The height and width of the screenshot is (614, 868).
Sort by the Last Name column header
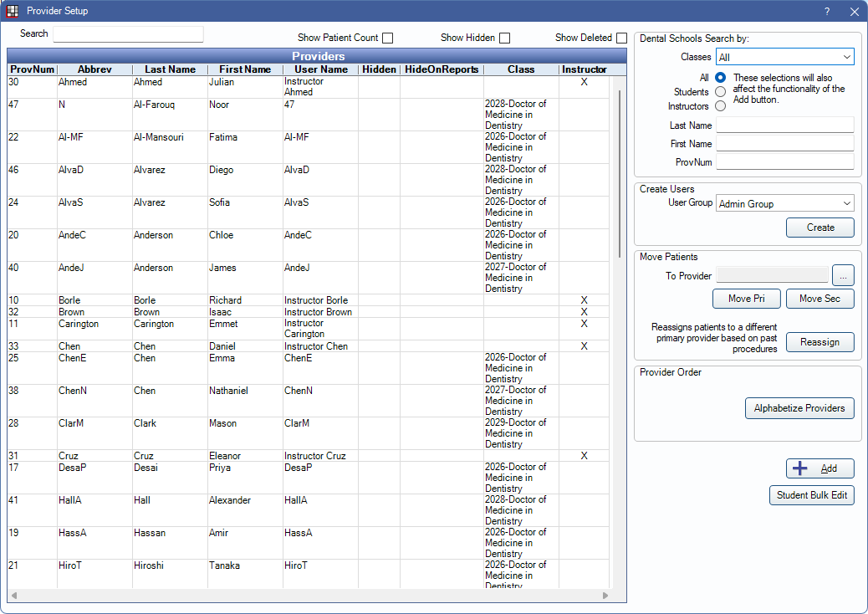tap(170, 69)
